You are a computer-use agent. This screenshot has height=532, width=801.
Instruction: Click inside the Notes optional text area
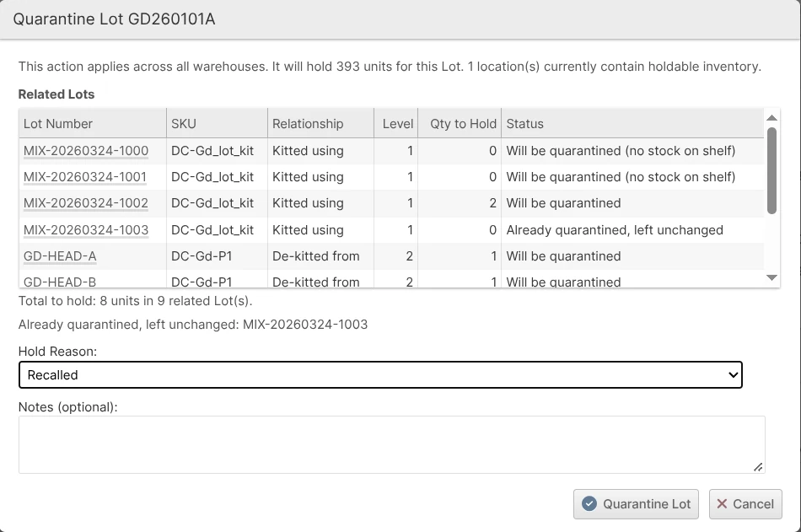point(392,444)
